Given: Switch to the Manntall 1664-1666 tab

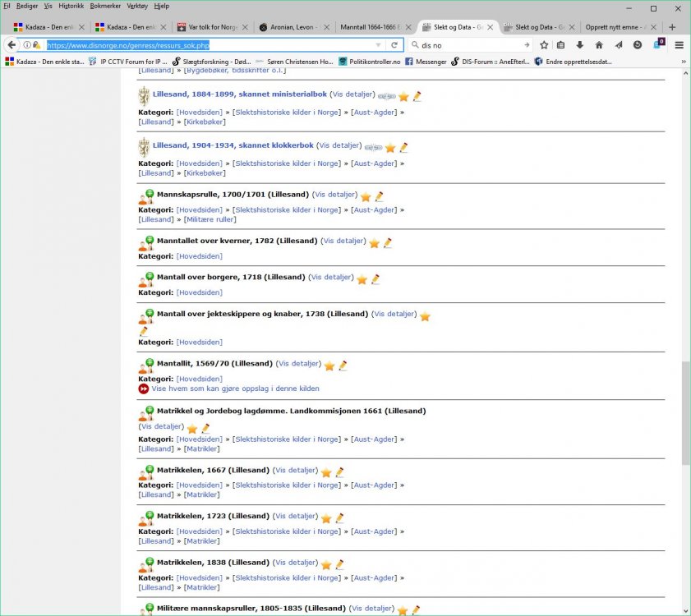Looking at the screenshot, I should 371,27.
